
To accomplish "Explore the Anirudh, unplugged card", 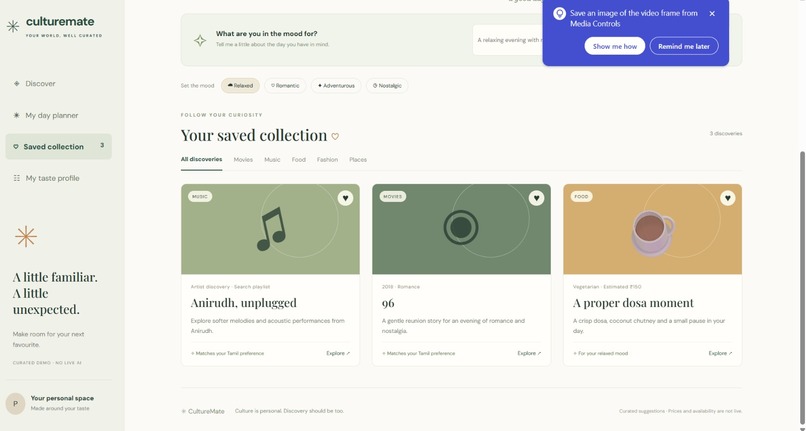I will pyautogui.click(x=338, y=353).
